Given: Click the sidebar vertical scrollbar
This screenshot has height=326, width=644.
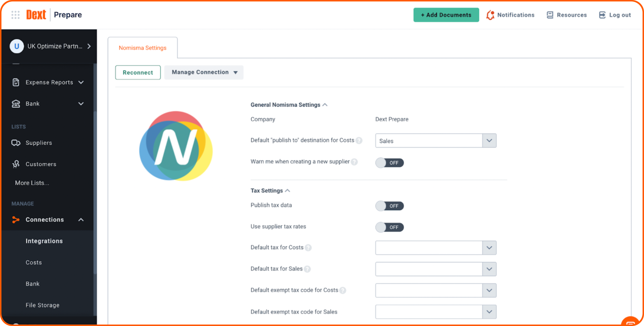Looking at the screenshot, I should coord(95,192).
